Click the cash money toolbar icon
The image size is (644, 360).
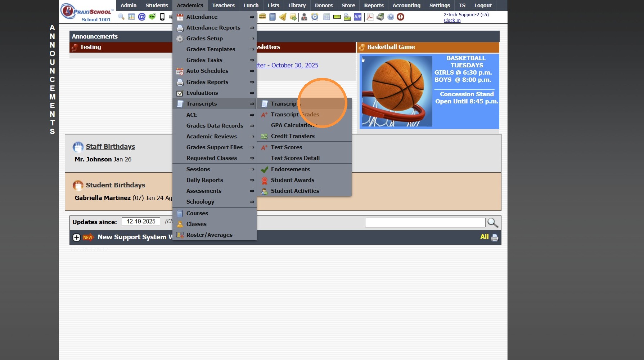click(380, 17)
